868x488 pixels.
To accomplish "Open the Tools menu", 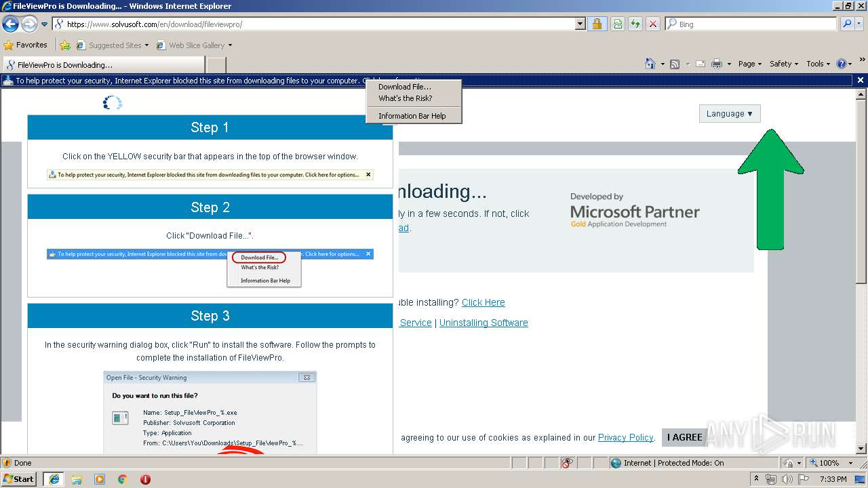I will pos(818,64).
